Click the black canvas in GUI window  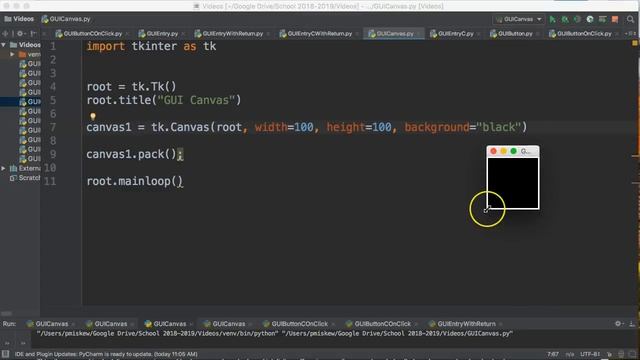513,182
